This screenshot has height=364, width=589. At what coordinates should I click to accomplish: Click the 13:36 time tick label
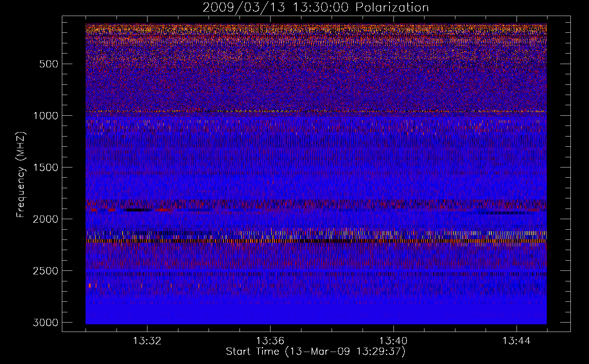click(x=270, y=341)
